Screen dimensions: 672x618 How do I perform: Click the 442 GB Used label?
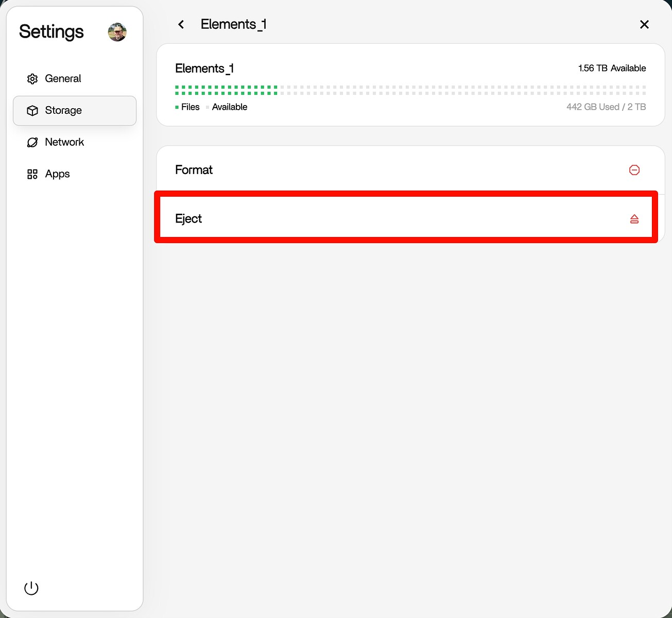click(593, 107)
